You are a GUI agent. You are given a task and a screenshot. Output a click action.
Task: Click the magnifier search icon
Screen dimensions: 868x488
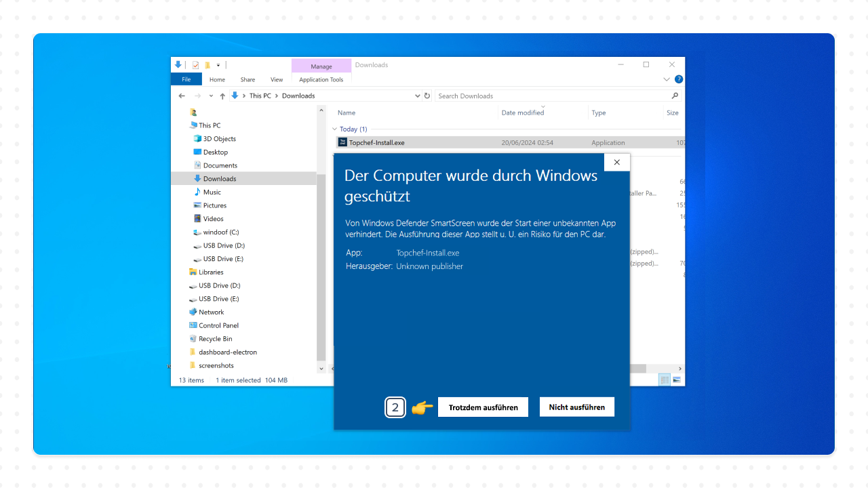[675, 96]
